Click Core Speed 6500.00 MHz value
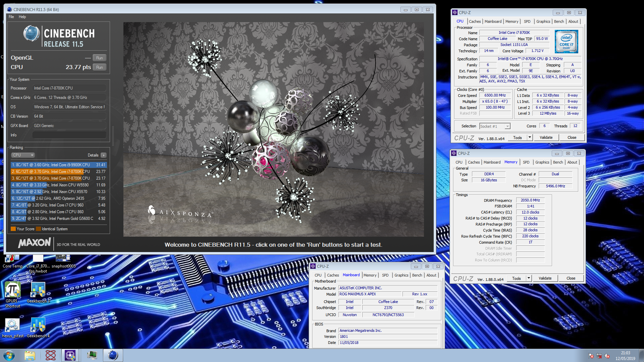Screen dimensions: 644x362 pos(495,96)
